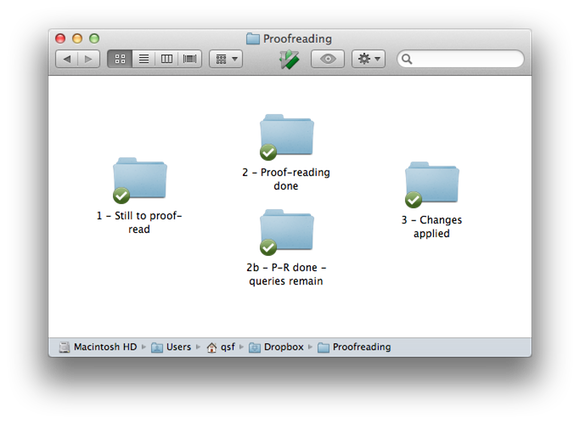Viewport: 580px width, 424px height.
Task: Switch to Cover Flow view
Action: click(x=190, y=59)
